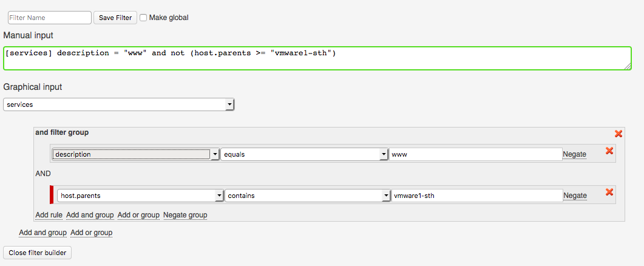Expand the equals operator dropdown
The height and width of the screenshot is (266, 644).
click(304, 154)
